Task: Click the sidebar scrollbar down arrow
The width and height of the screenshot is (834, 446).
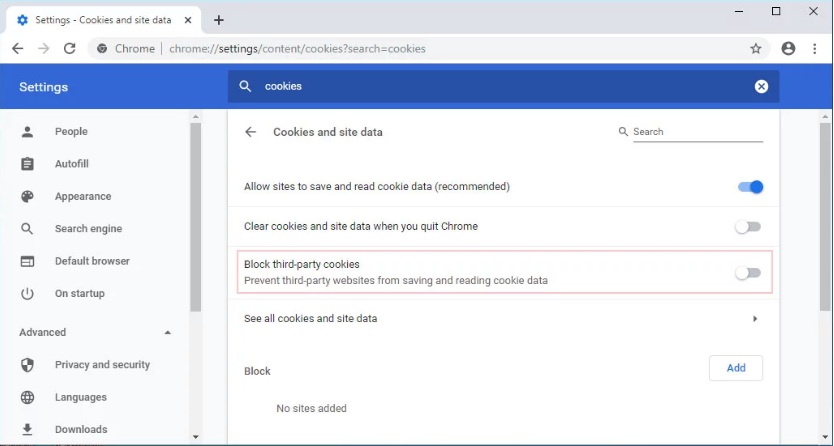Action: tap(195, 437)
